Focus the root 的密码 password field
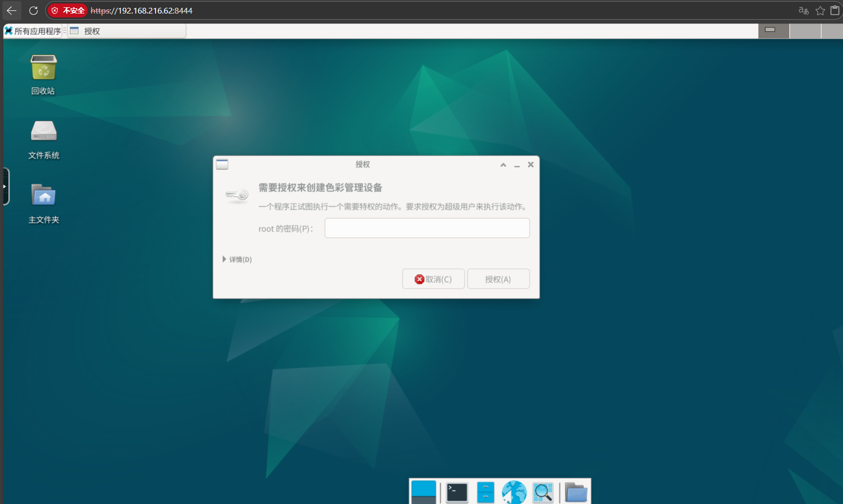Image resolution: width=843 pixels, height=504 pixels. pyautogui.click(x=427, y=228)
